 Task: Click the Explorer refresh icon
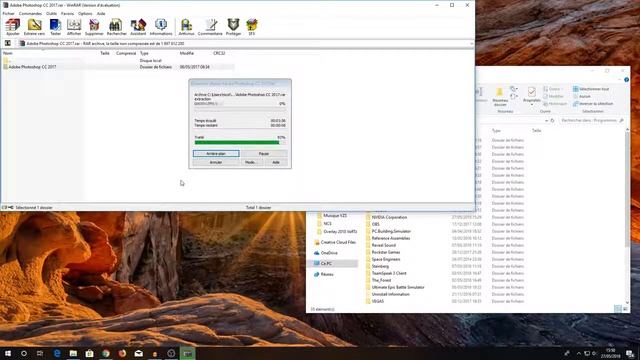click(552, 120)
